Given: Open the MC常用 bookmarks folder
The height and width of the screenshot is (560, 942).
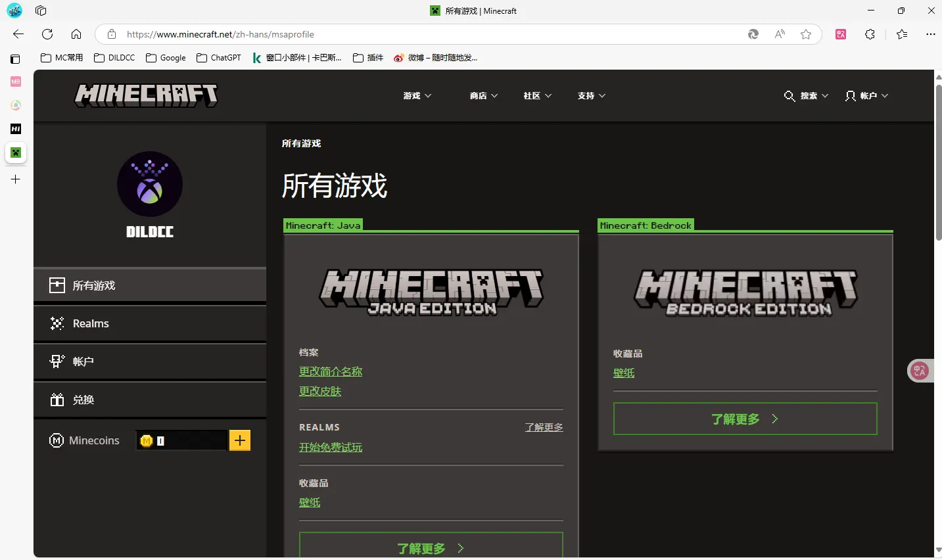Looking at the screenshot, I should pyautogui.click(x=62, y=58).
